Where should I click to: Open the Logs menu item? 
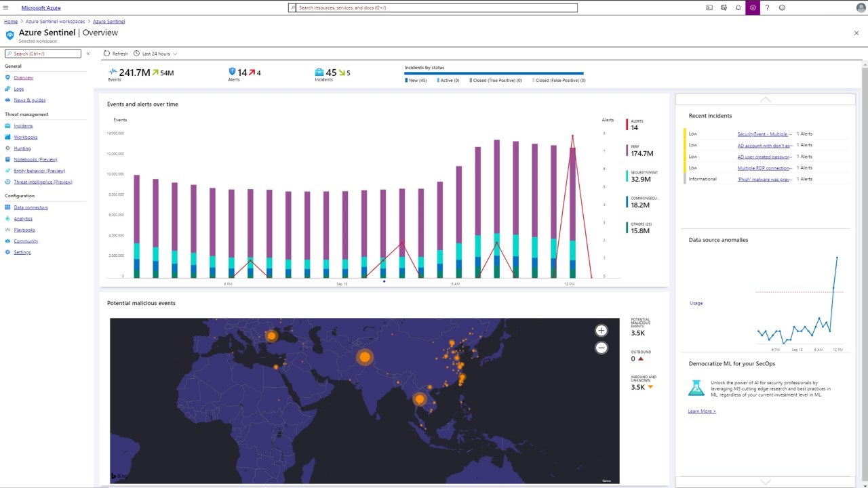[19, 89]
